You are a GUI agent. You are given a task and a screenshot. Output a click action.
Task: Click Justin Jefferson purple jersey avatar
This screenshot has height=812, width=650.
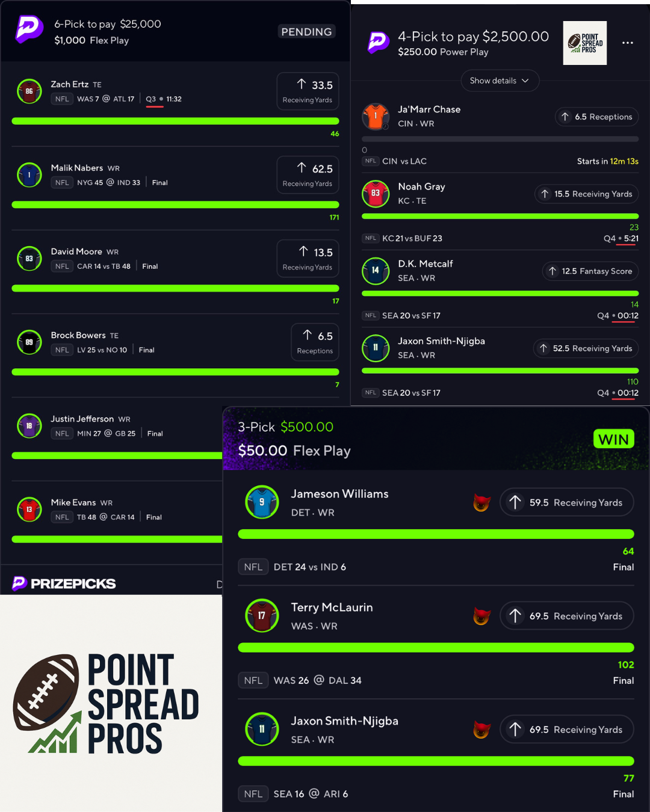[x=29, y=426]
